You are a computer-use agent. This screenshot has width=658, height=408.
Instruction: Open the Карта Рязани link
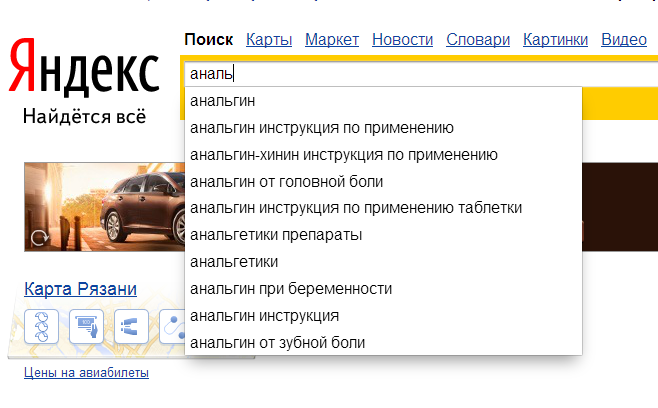(80, 291)
